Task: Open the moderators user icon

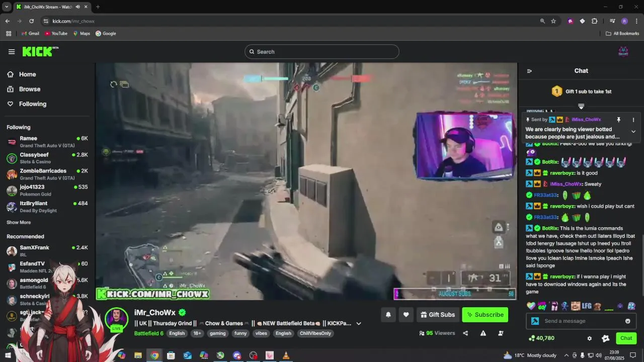Action: click(x=501, y=333)
